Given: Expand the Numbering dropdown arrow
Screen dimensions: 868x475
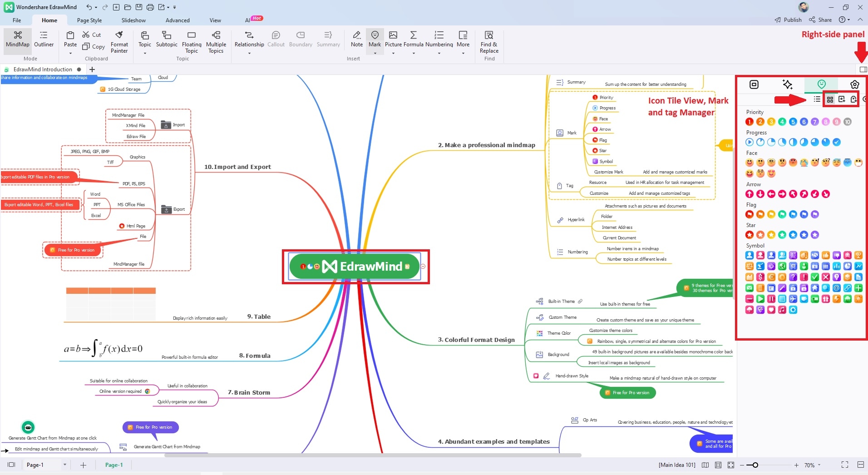Looking at the screenshot, I should 439,53.
